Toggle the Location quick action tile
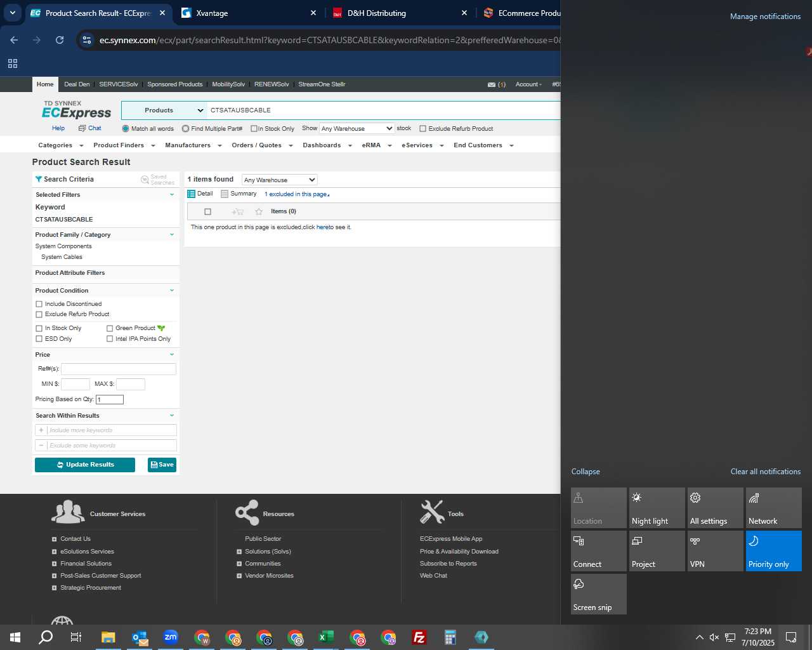The height and width of the screenshot is (650, 812). point(598,507)
